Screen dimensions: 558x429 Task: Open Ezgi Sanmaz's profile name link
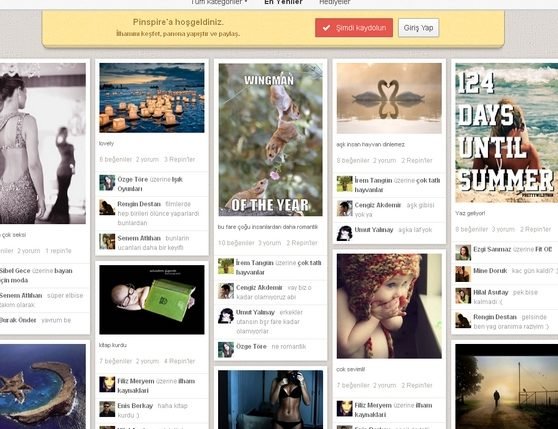coord(492,249)
